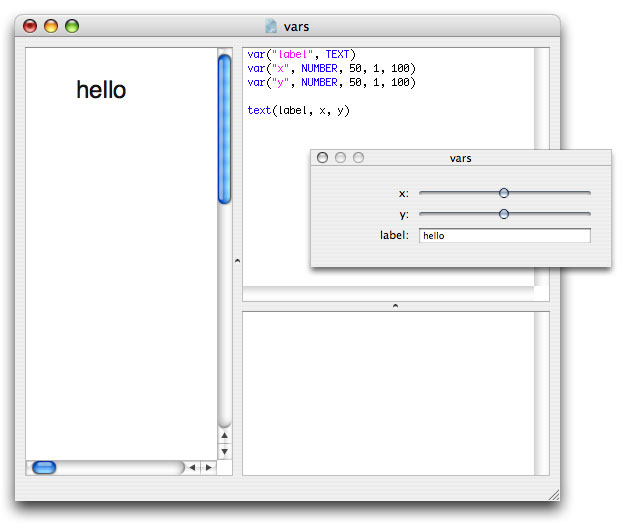622x523 pixels.
Task: Close the small vars panel window
Action: coord(323,158)
